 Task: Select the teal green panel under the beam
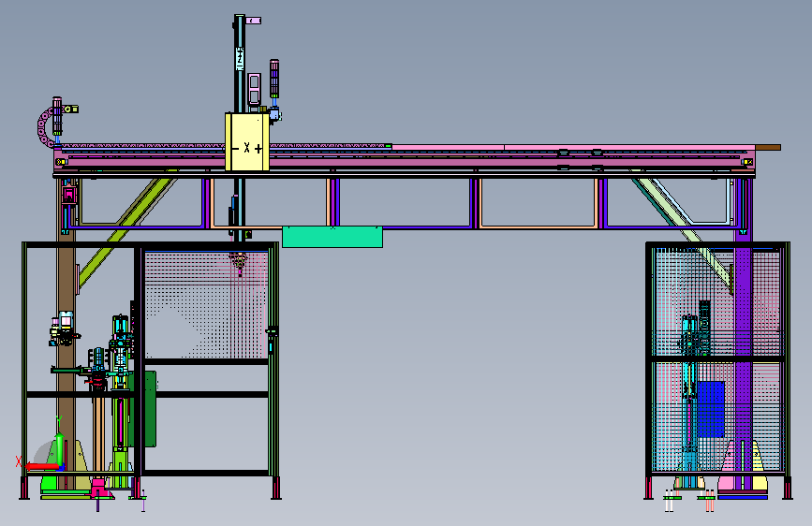click(332, 237)
